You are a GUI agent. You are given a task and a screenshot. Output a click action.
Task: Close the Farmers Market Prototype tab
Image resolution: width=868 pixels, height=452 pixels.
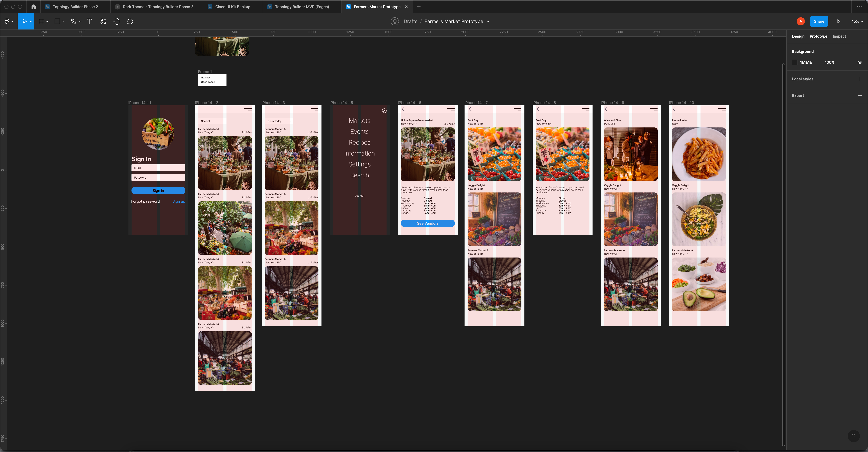coord(406,7)
